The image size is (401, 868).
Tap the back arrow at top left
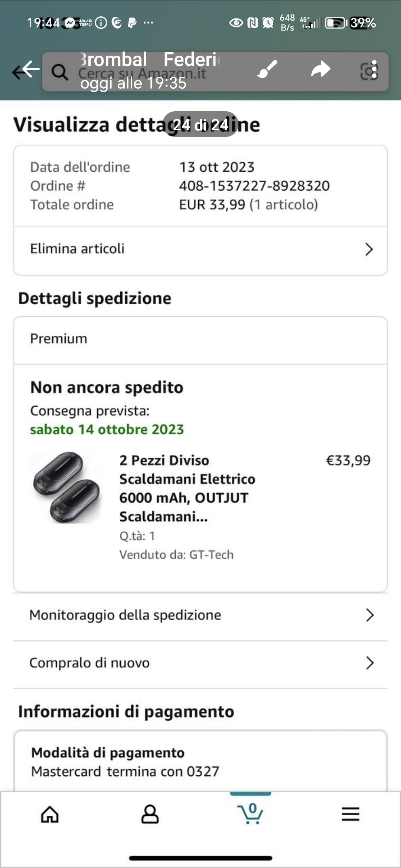click(26, 70)
